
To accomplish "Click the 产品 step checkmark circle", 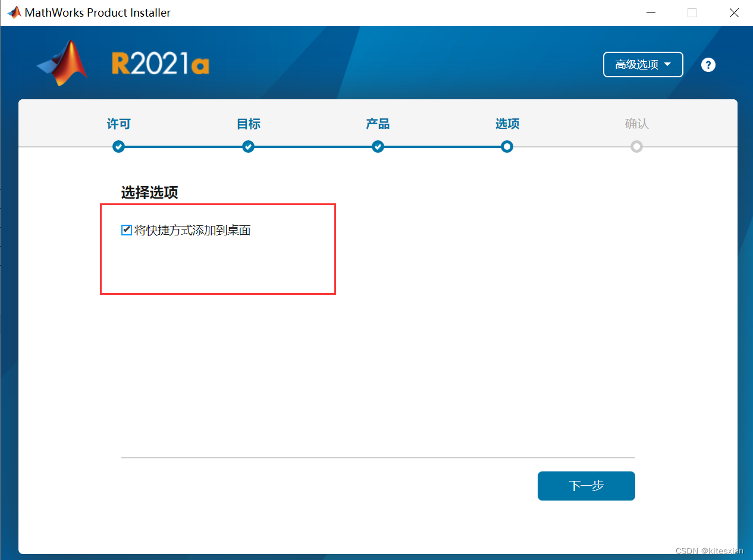I will (x=378, y=146).
